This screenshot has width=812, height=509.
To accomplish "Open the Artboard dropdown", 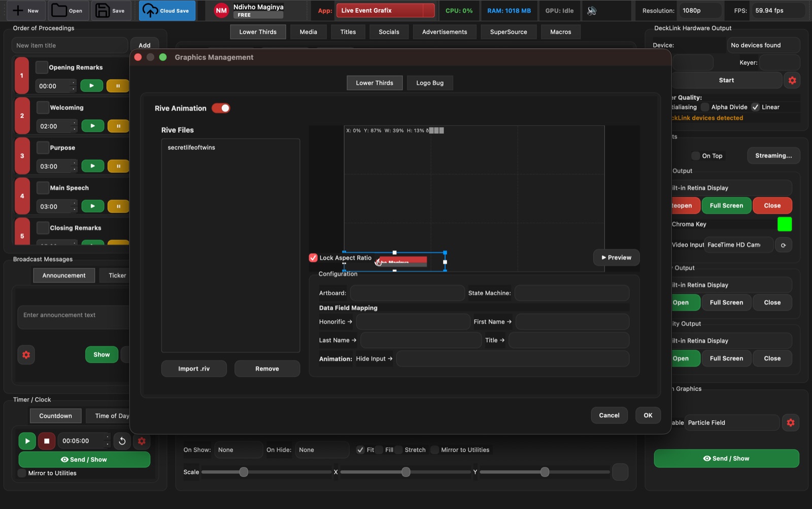I will point(408,293).
